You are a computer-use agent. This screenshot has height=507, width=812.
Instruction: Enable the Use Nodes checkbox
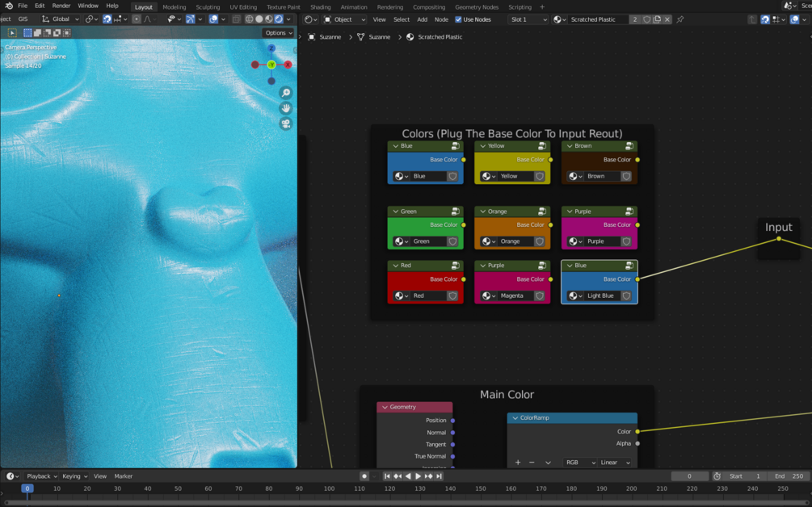(x=458, y=19)
